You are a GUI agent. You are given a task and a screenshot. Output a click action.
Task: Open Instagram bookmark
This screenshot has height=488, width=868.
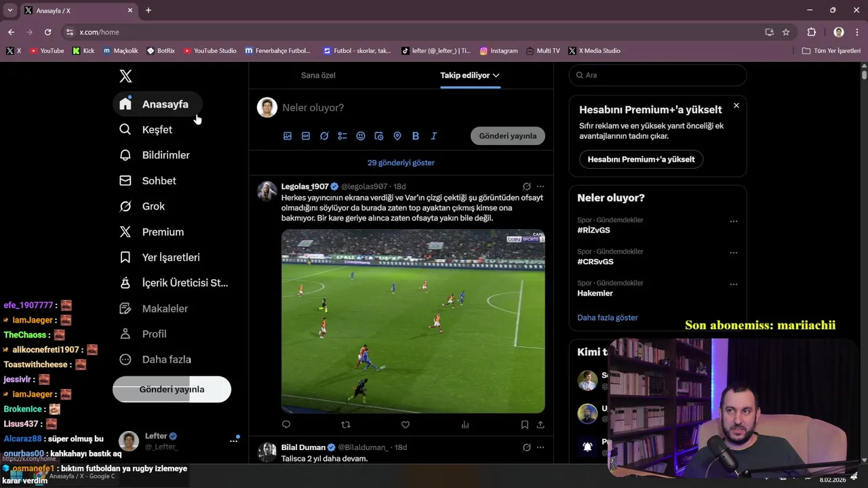pos(498,51)
